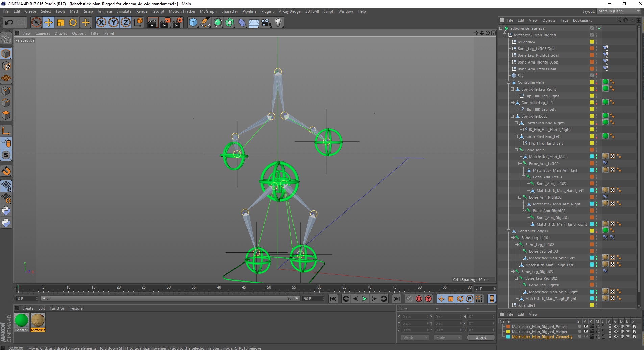Open the Enable Axis tool icon
Screen dimensions: 644x350
point(6,131)
